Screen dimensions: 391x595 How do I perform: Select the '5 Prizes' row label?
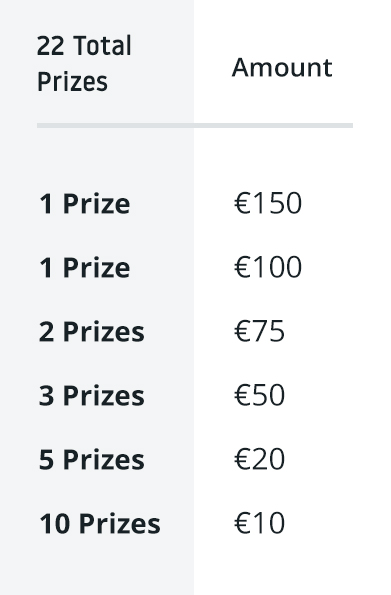coord(91,460)
